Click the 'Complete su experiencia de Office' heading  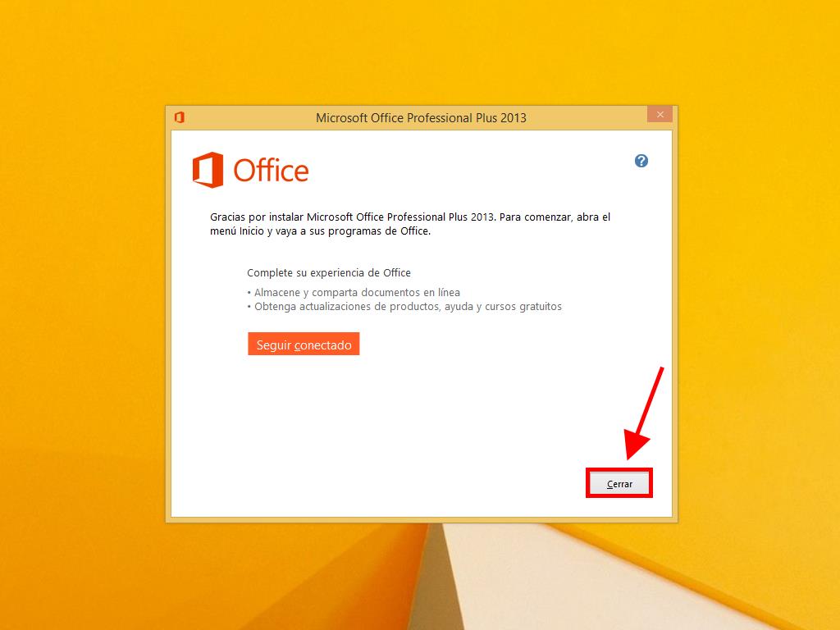[329, 272]
